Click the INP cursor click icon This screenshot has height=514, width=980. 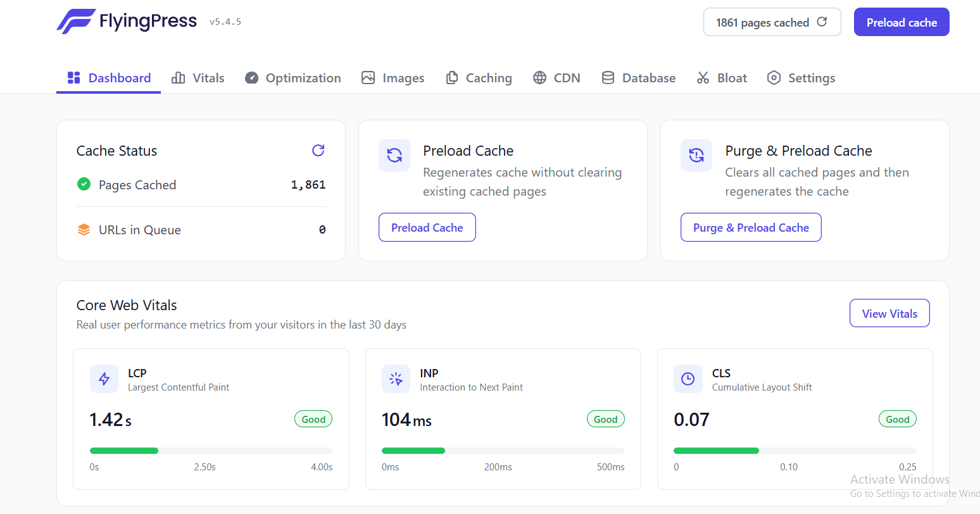tap(396, 379)
